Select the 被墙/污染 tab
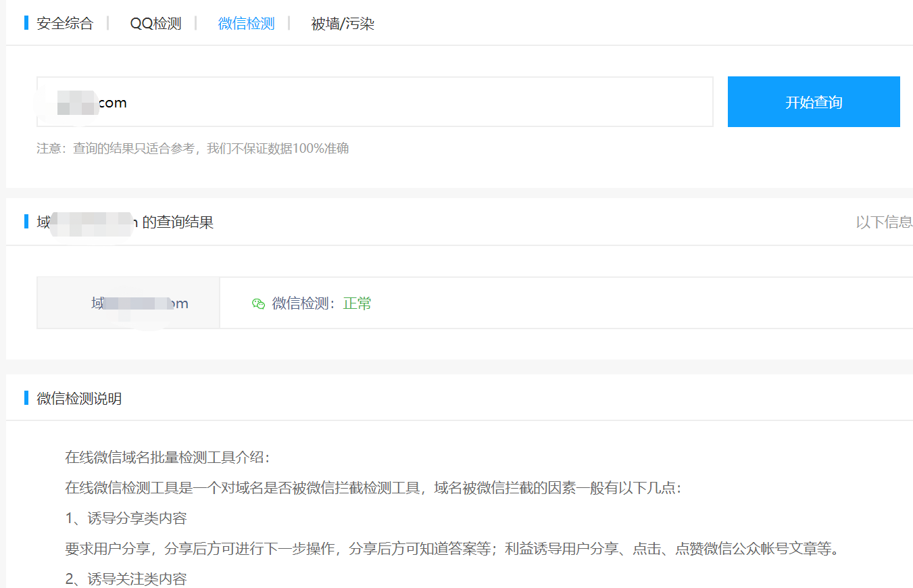Image resolution: width=913 pixels, height=588 pixels. coord(344,23)
